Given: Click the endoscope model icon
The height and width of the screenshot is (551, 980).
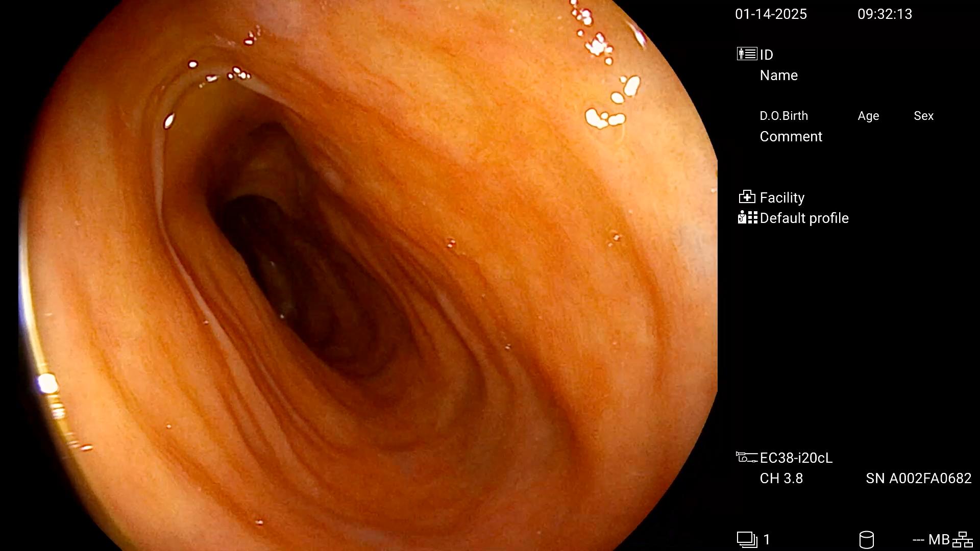Looking at the screenshot, I should pyautogui.click(x=746, y=457).
